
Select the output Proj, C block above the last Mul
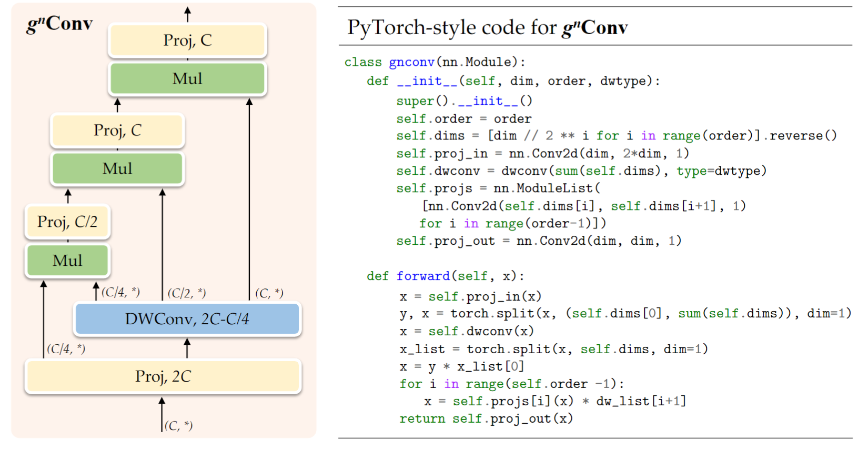pos(187,40)
